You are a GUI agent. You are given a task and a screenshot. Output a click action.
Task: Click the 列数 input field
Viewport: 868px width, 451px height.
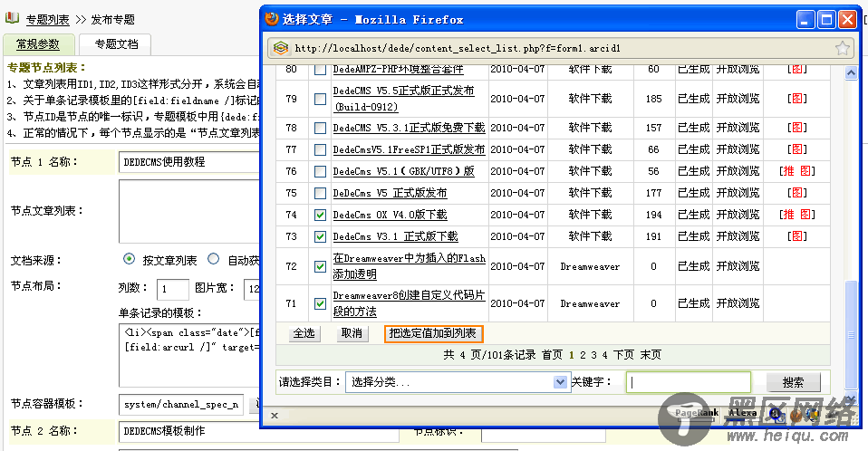(173, 289)
